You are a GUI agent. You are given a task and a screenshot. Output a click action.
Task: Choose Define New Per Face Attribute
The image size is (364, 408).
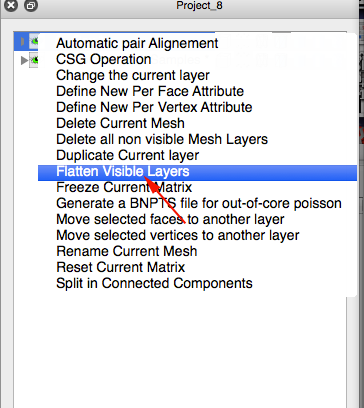(x=197, y=92)
